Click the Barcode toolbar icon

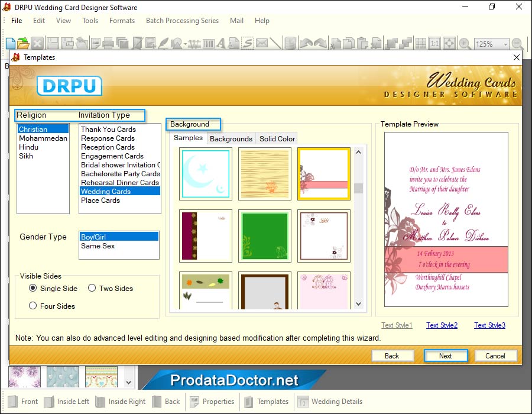208,43
